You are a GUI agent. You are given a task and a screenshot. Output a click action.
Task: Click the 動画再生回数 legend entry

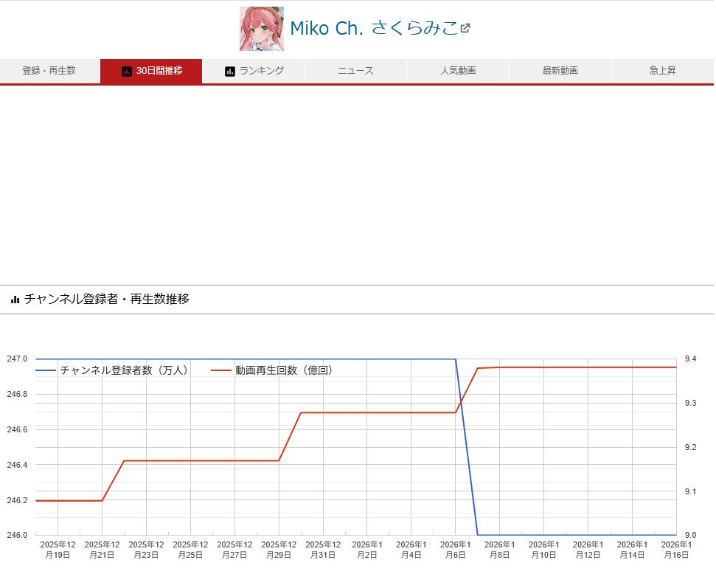click(284, 370)
